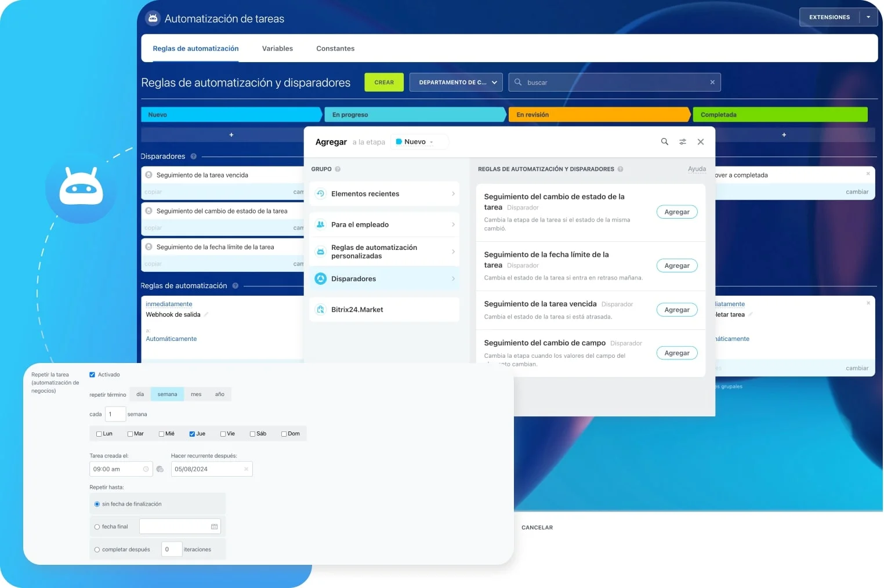Switch to the Variables tab

click(277, 48)
